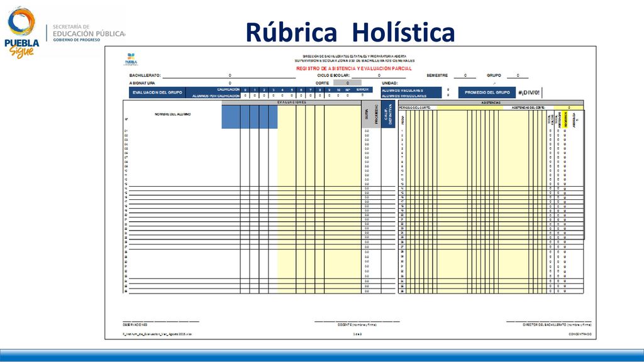
Task: Click the 'ASISTENCIAS DEL CORTE:' label
Action: tap(528, 107)
